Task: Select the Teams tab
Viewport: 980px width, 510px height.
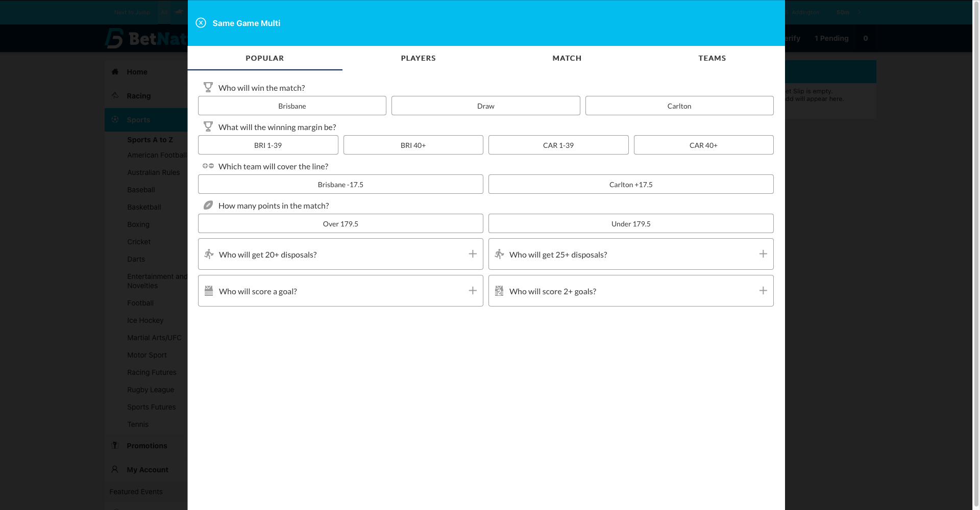Action: 712,58
